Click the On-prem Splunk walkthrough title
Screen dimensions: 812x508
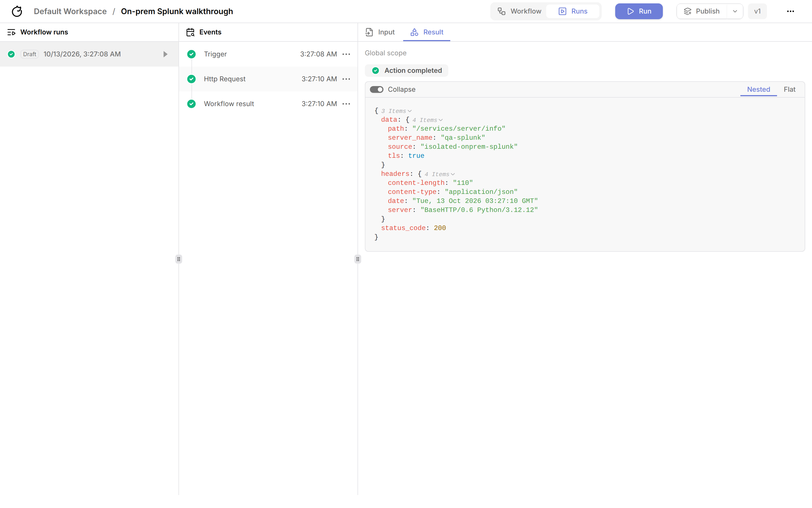pyautogui.click(x=177, y=11)
